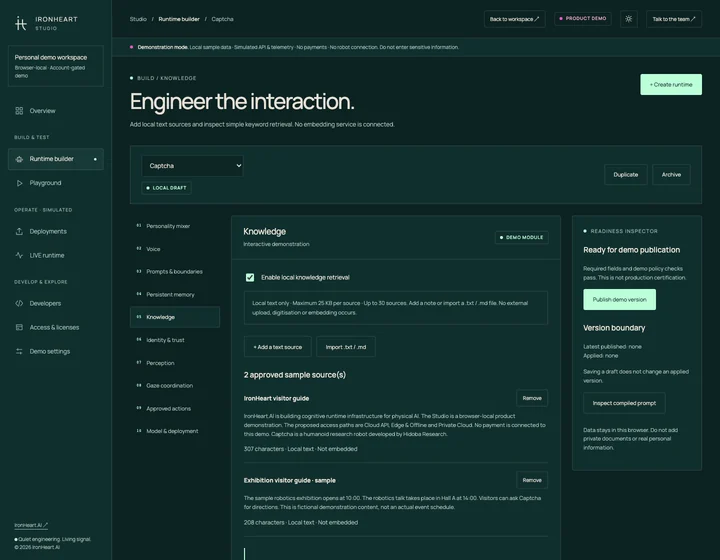Open the Captcha runtime dropdown
This screenshot has height=560, width=720.
point(192,166)
